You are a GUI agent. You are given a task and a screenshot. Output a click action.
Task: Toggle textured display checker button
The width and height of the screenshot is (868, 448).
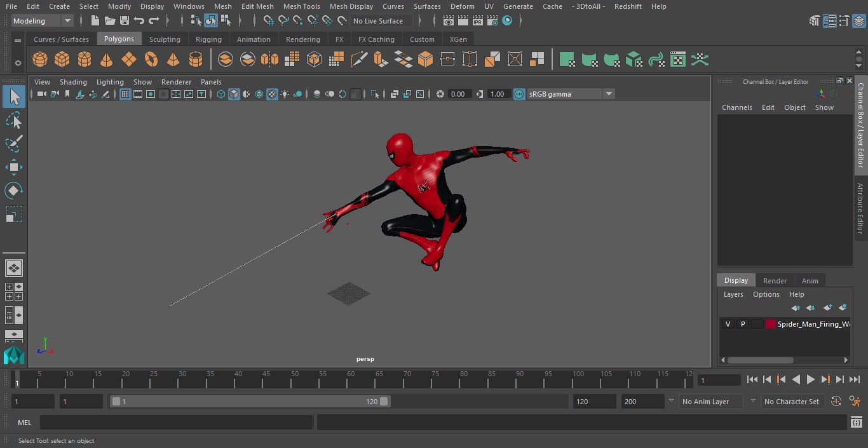click(x=272, y=94)
